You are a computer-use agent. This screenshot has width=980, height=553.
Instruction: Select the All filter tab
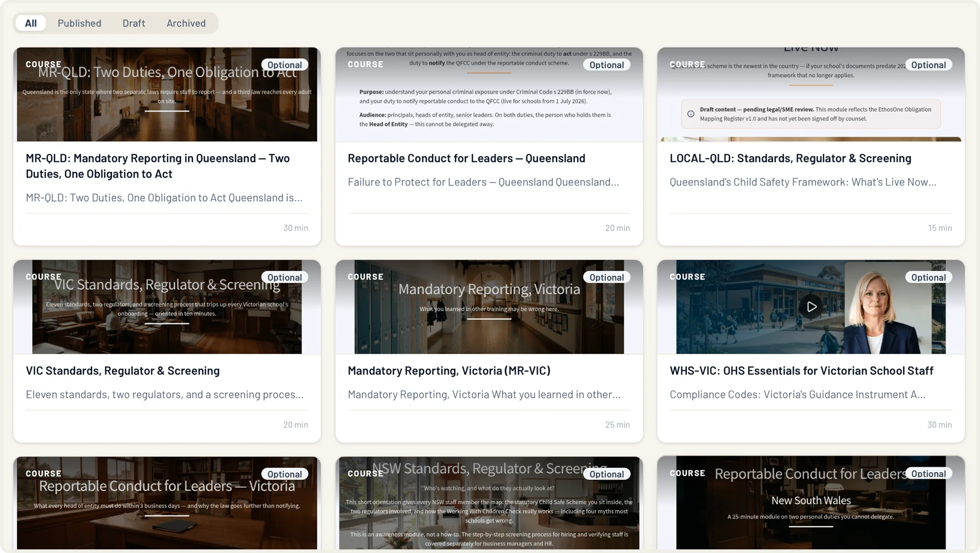(x=31, y=23)
